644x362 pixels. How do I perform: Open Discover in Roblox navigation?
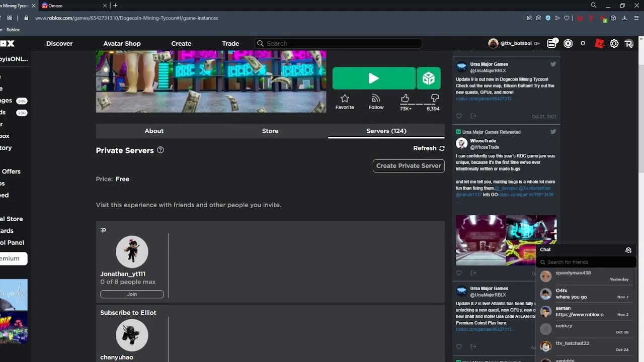tap(59, 44)
